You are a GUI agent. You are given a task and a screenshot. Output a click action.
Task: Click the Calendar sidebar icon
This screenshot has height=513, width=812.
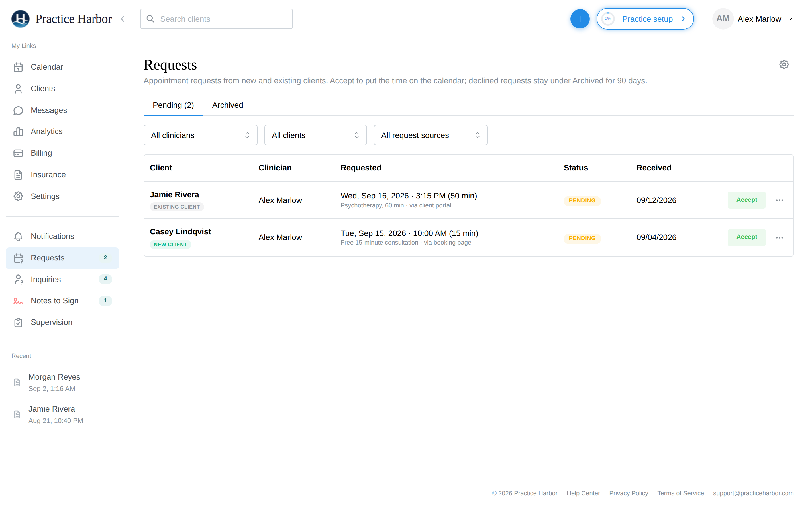point(18,67)
